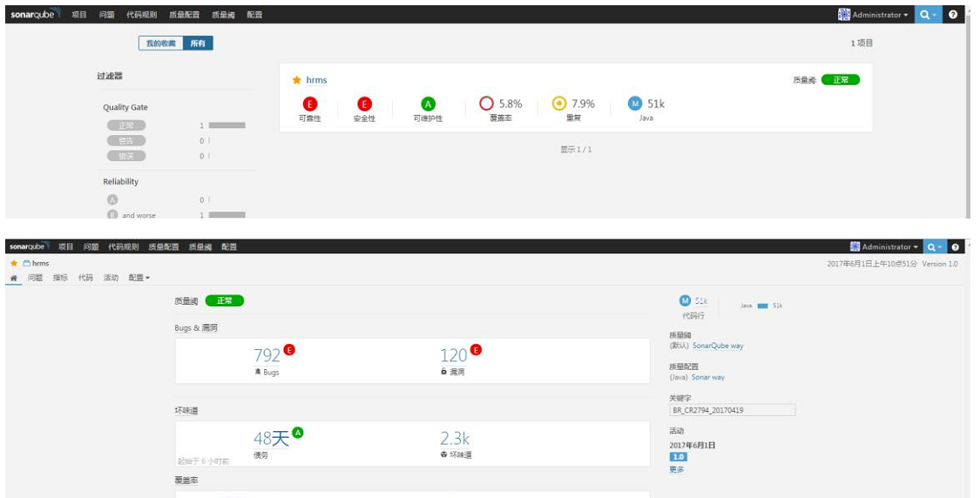Filter Quality Gate by 警告
980x498 pixels.
(126, 140)
